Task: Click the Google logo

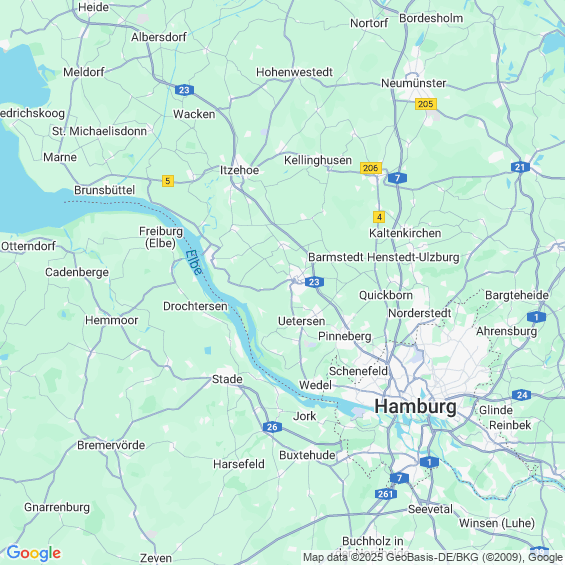Action: [34, 553]
